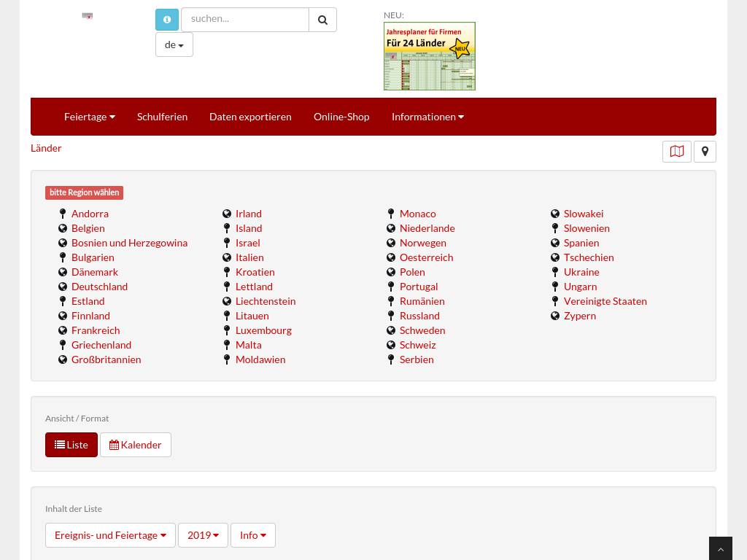The image size is (747, 560).
Task: Open the map view book icon
Action: [x=676, y=152]
